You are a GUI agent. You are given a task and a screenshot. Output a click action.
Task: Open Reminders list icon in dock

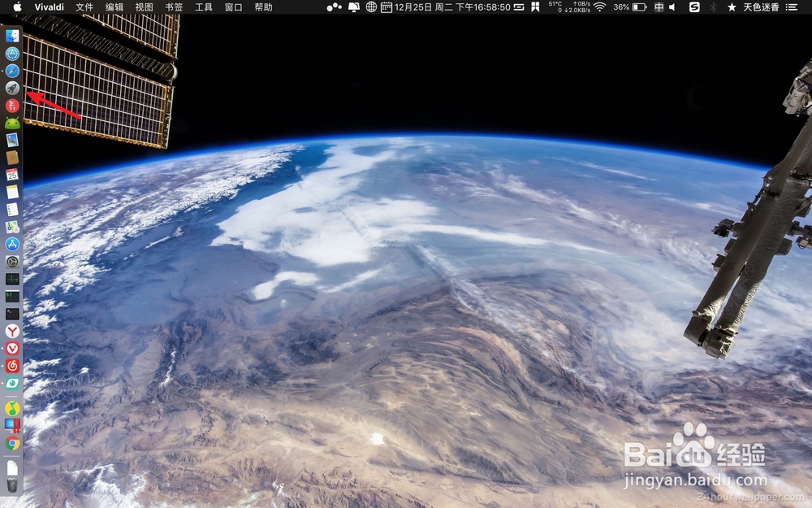coord(12,210)
